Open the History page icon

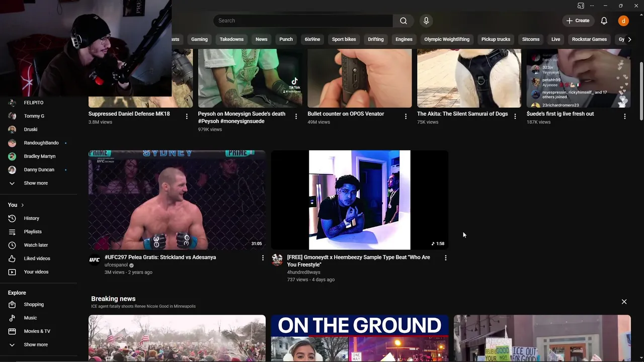click(x=12, y=218)
